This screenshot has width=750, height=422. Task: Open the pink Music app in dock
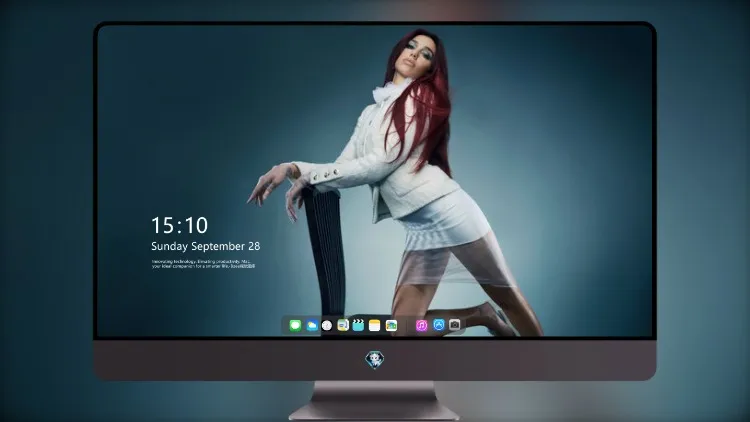click(421, 325)
